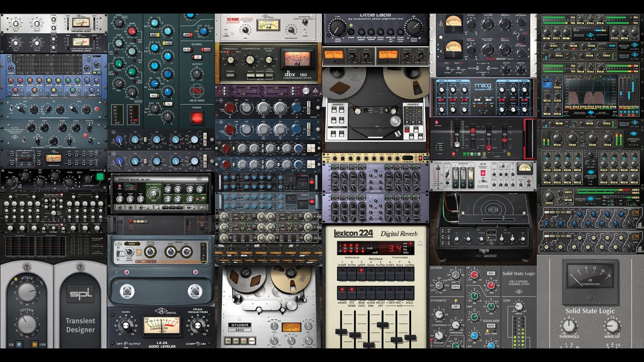
Task: Click the dbx 160 INPUT meter button
Action: click(251, 75)
